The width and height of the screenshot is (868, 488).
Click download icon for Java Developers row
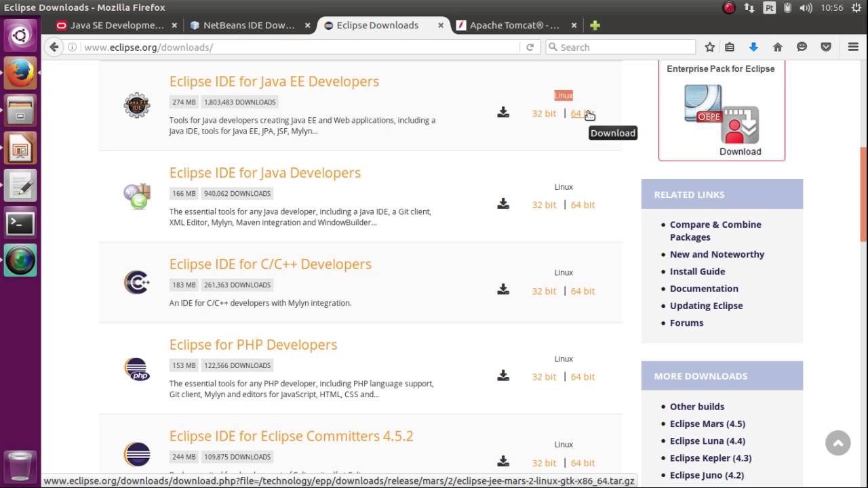[x=503, y=203]
